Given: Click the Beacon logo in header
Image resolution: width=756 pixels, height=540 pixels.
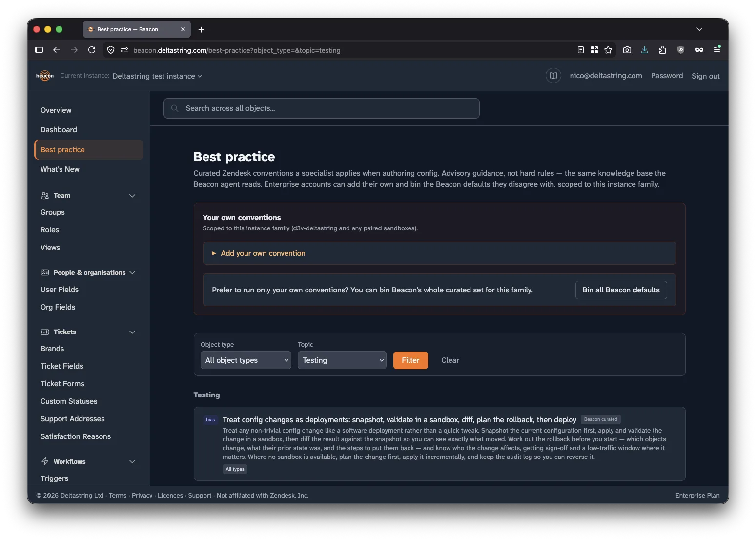Looking at the screenshot, I should [x=45, y=76].
